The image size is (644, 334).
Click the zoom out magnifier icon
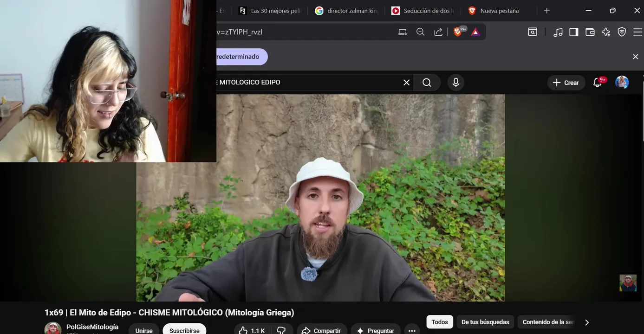tap(420, 32)
